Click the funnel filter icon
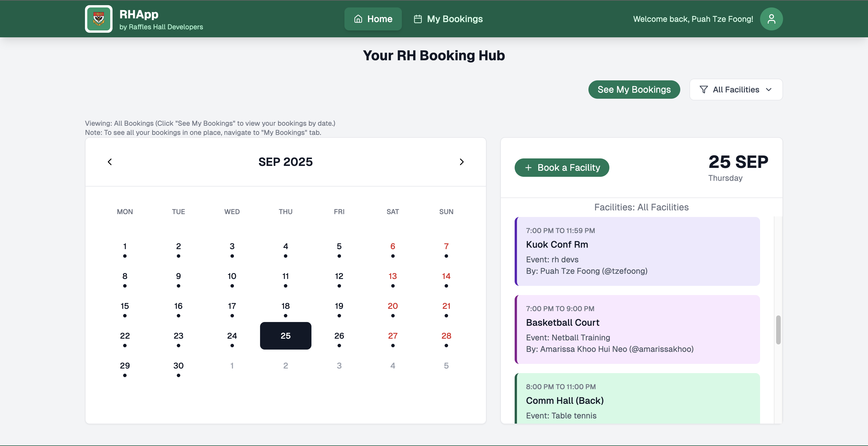868x446 pixels. 704,90
